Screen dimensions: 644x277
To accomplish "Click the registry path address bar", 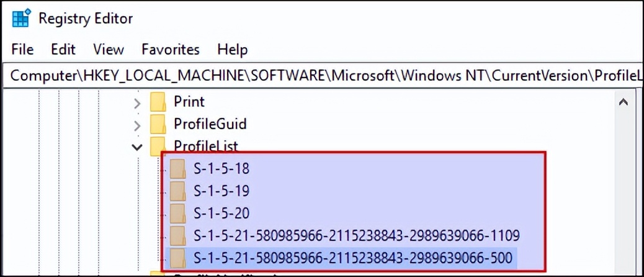I will 323,75.
